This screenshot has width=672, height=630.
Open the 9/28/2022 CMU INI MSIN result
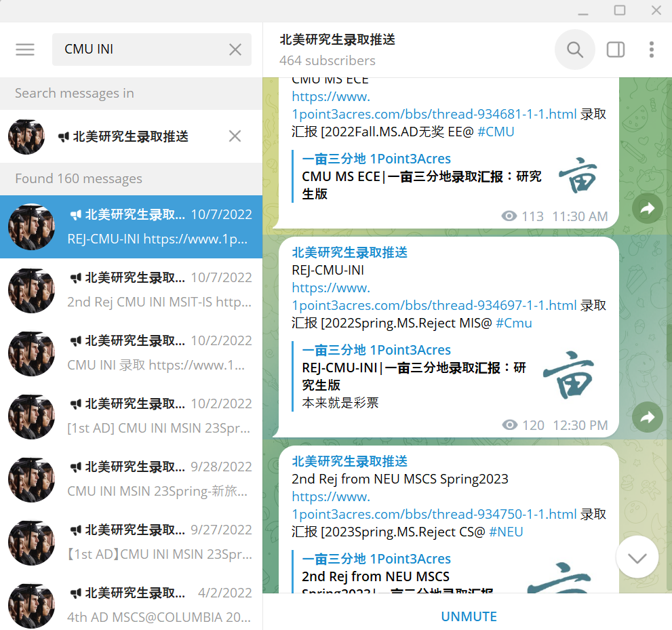click(x=131, y=479)
